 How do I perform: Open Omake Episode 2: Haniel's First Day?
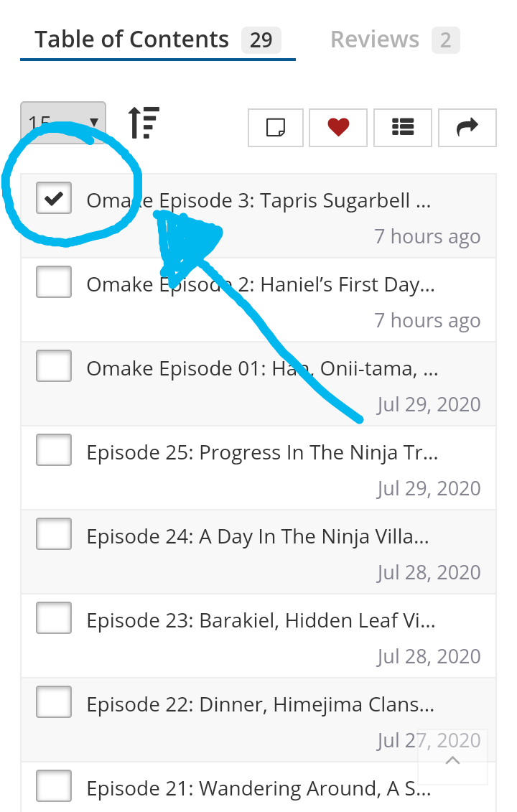point(261,285)
